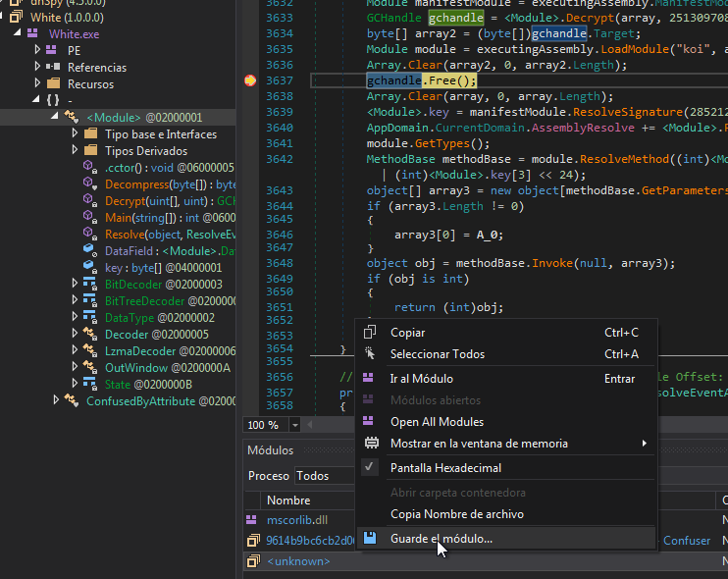
Task: Select the 9614b9bc6cb2d0 module row
Action: click(310, 541)
